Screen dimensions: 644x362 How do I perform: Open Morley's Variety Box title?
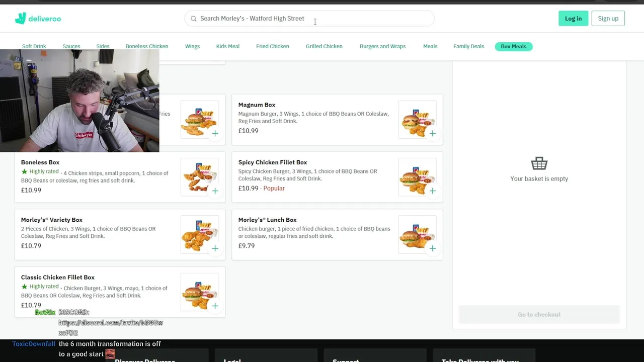pyautogui.click(x=52, y=220)
